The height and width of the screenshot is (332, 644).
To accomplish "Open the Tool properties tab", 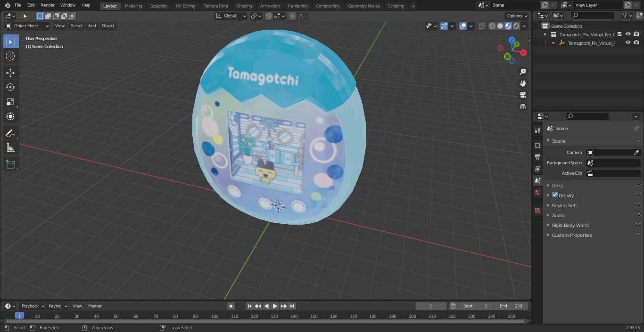I will [537, 130].
